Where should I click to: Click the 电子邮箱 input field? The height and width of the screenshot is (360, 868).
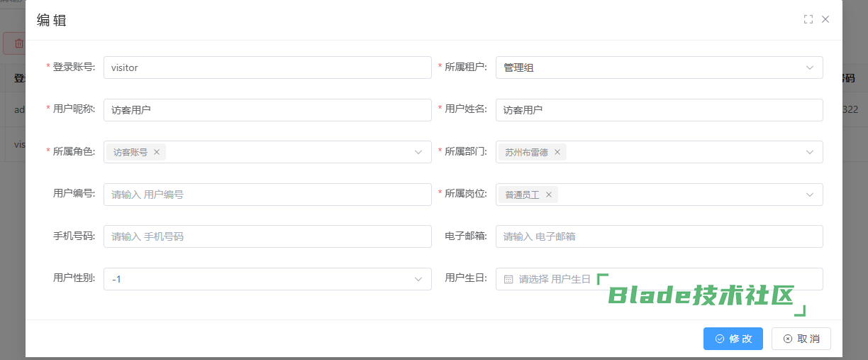[x=659, y=236]
